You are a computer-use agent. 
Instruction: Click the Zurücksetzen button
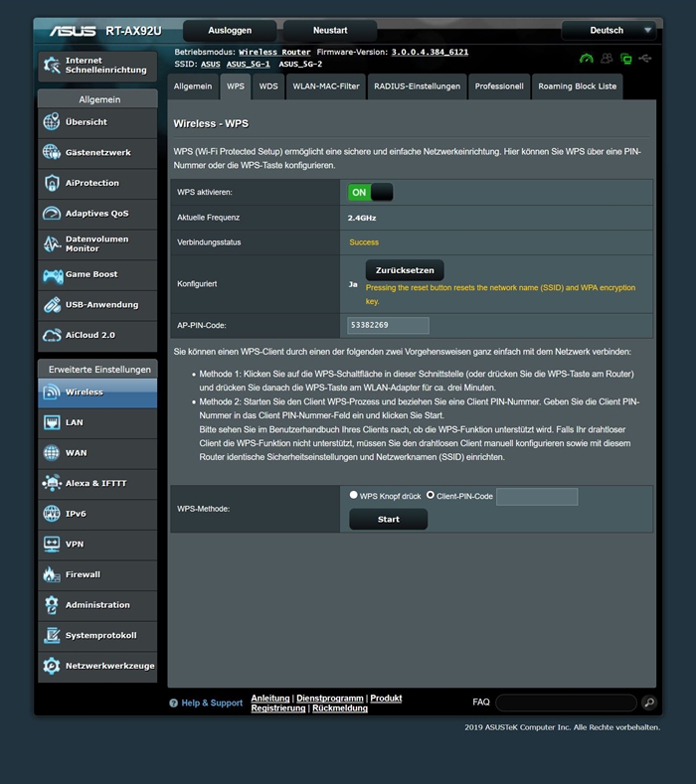tap(405, 270)
